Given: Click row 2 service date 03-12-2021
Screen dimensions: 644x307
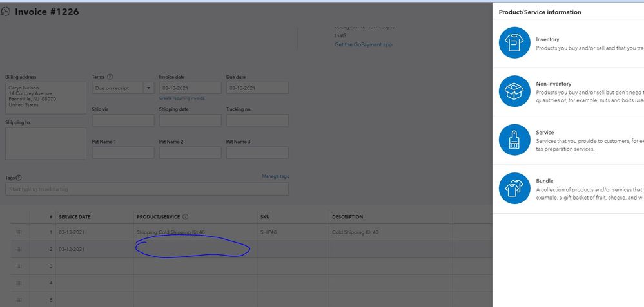Looking at the screenshot, I should [x=72, y=249].
